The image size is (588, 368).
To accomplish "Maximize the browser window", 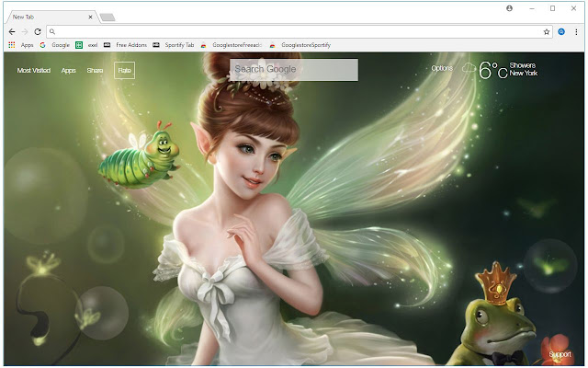I will click(552, 8).
